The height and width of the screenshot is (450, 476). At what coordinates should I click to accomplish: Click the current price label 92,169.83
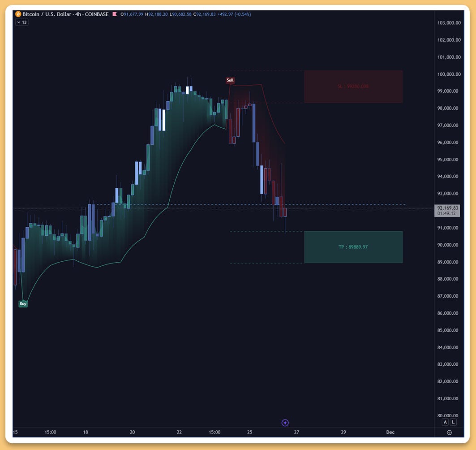point(447,211)
